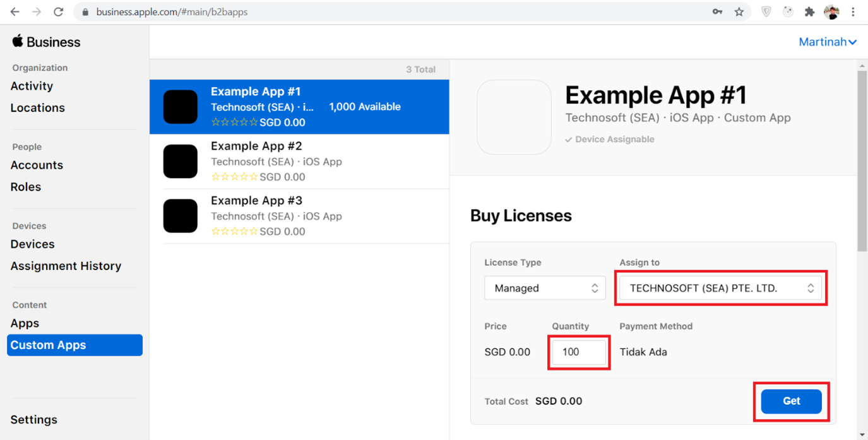Open the Assign to dropdown for TECHNOSOFT
Image resolution: width=868 pixels, height=440 pixels.
(x=720, y=288)
